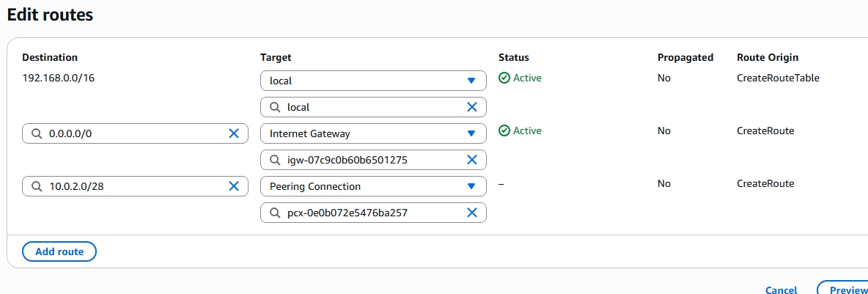Clear the local target search field
Screen dimensions: 868x294
(x=472, y=107)
